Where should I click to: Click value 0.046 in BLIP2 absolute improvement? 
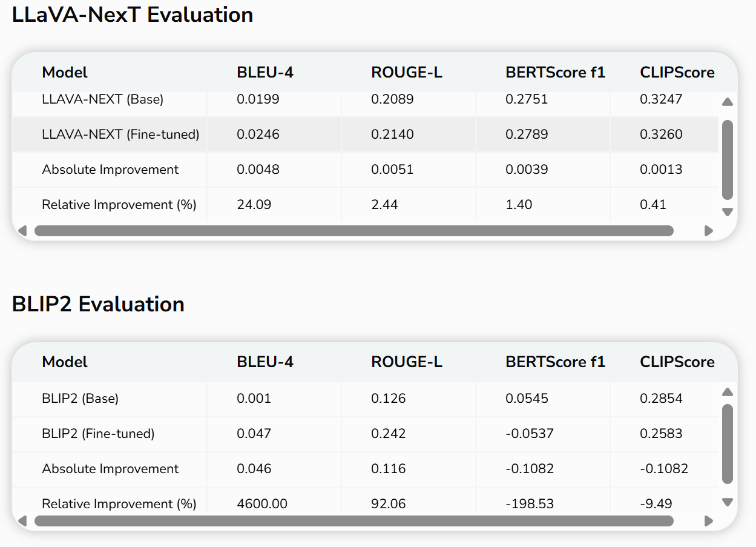pos(254,469)
